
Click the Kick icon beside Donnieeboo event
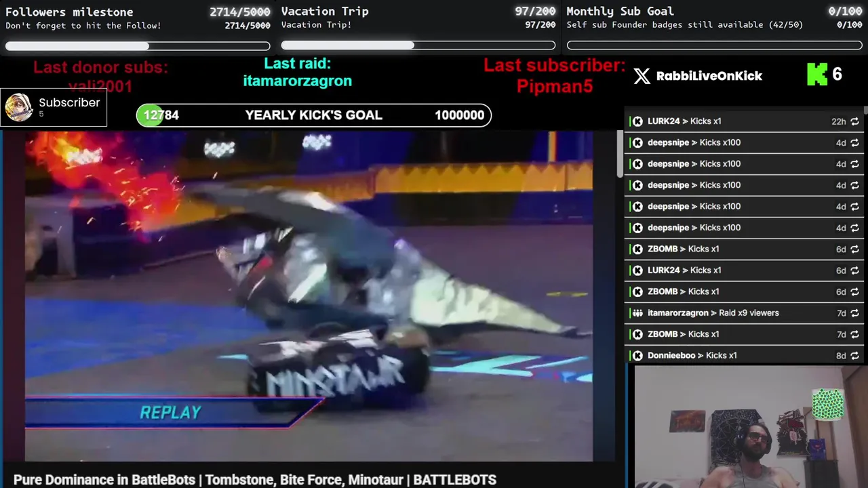[x=637, y=356]
